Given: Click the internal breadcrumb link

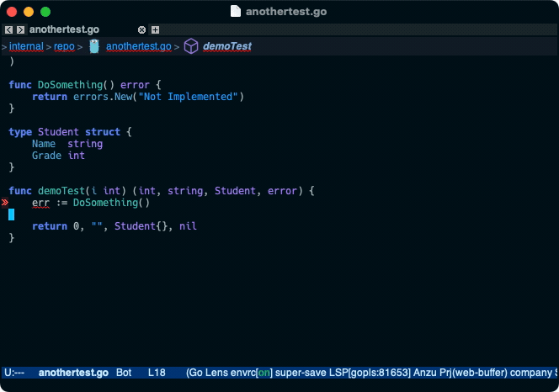Looking at the screenshot, I should point(26,46).
